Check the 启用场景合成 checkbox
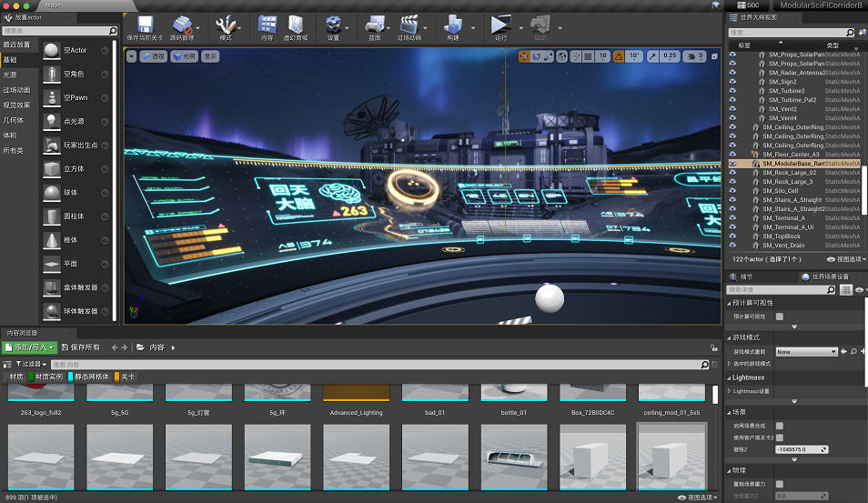This screenshot has height=503, width=868. point(780,426)
